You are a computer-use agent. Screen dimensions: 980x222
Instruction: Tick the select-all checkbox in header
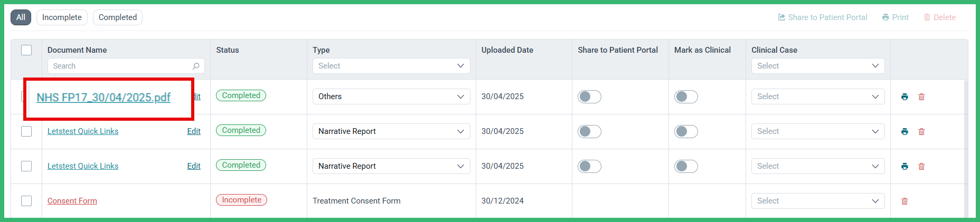[26, 50]
